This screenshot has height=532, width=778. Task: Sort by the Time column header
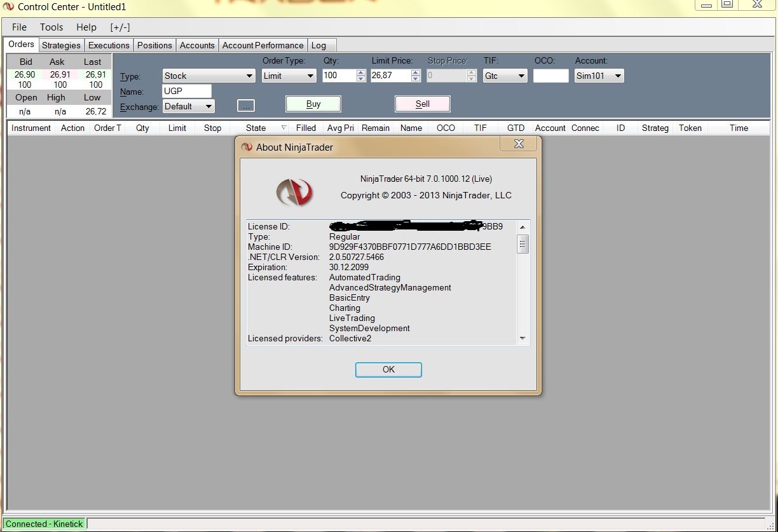click(x=739, y=128)
